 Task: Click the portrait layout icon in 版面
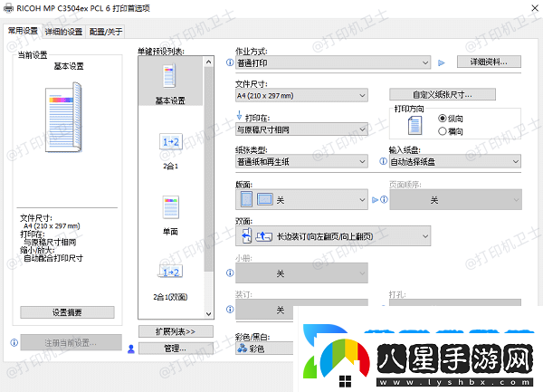click(246, 199)
